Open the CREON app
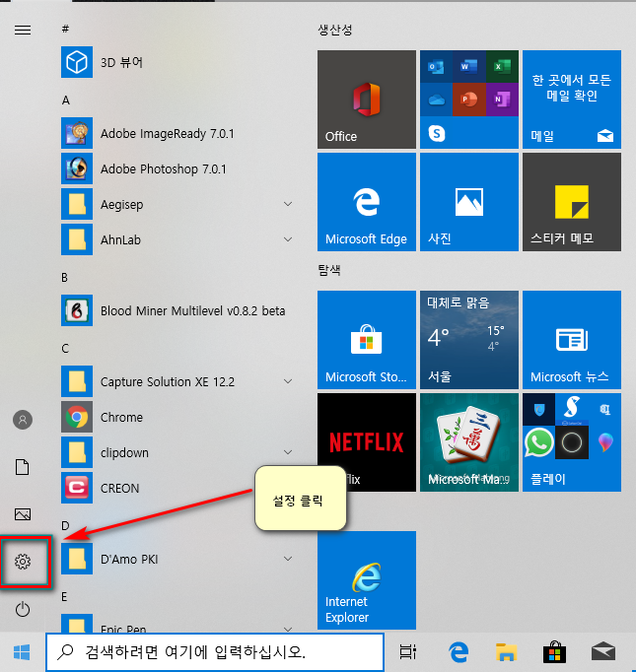The image size is (636, 672). 176,488
